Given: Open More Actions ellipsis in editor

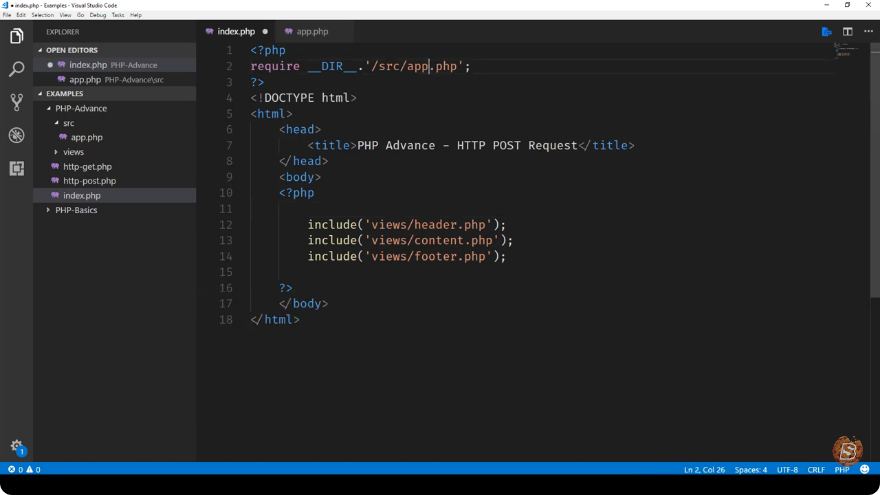Looking at the screenshot, I should [868, 31].
